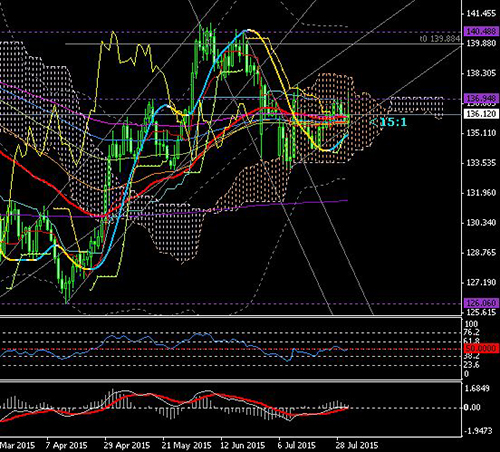The image size is (500, 452).
Task: Click the 6 Jul 2015 date marker
Action: pos(297,445)
